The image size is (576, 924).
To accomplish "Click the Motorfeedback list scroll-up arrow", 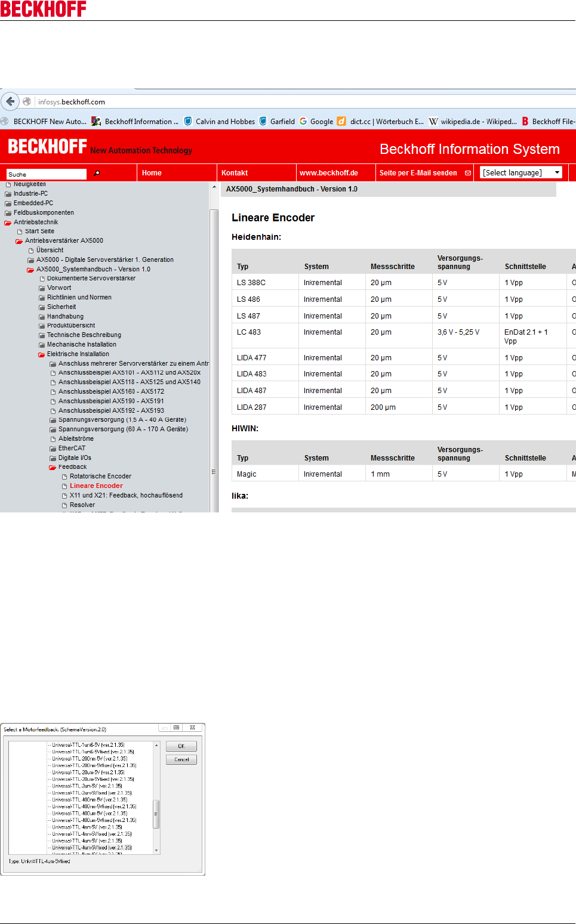I will pyautogui.click(x=156, y=745).
